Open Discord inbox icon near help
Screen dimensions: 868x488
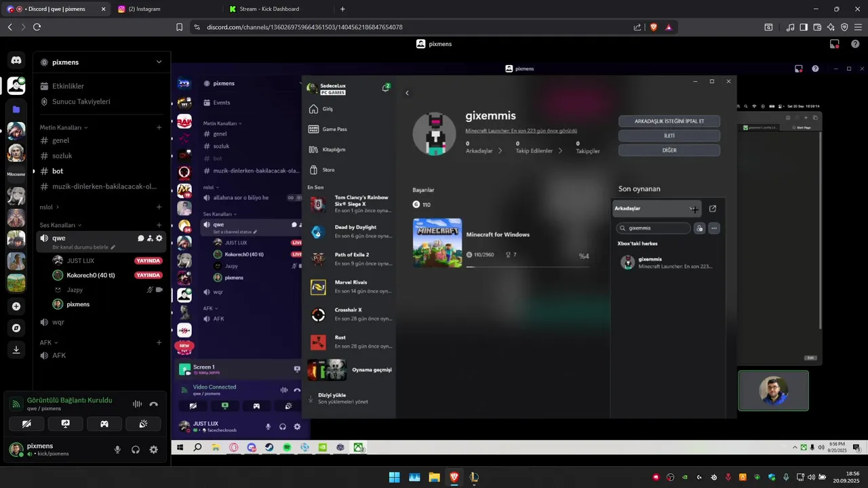(835, 44)
